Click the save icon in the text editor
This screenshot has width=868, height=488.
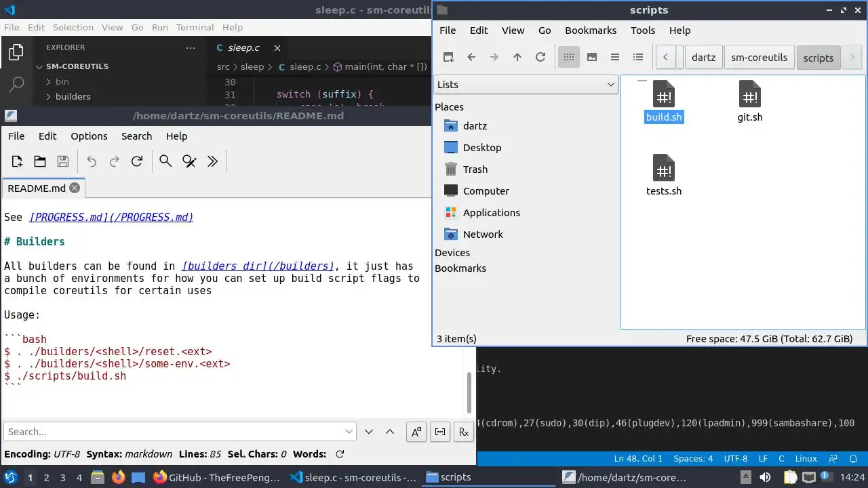(63, 161)
